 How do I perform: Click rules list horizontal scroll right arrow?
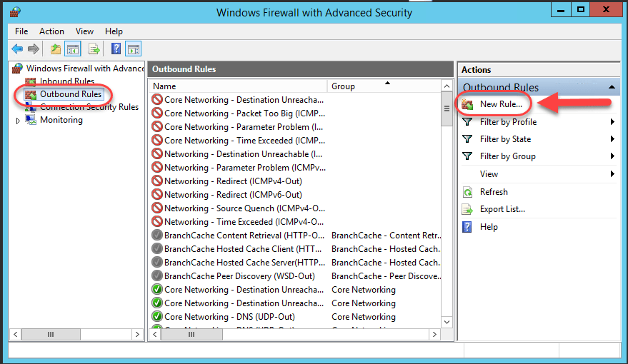434,335
